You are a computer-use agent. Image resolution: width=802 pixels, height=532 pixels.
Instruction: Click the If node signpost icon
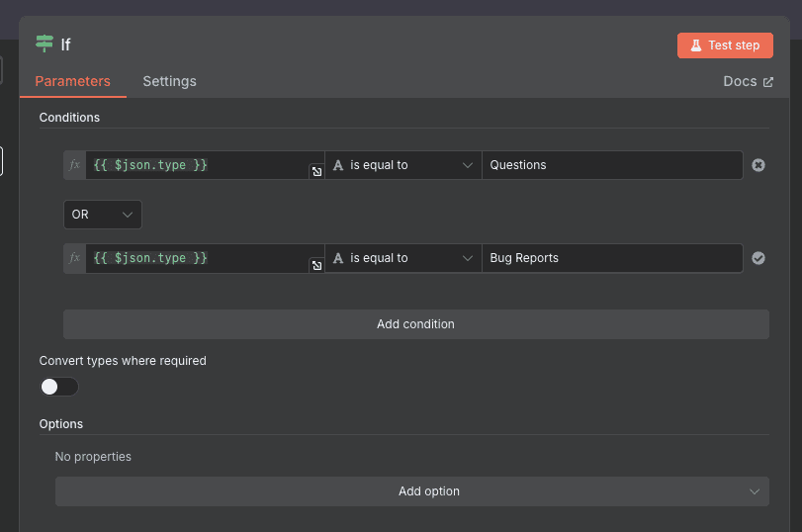pos(45,44)
